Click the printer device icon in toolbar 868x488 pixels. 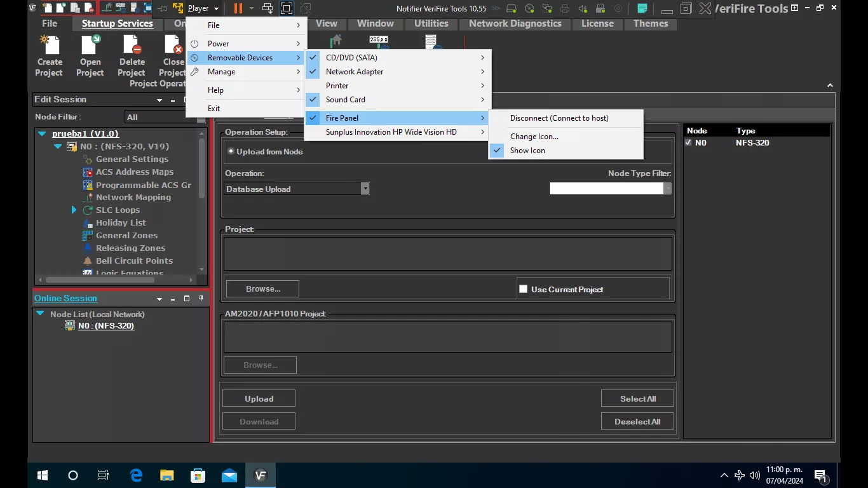565,9
